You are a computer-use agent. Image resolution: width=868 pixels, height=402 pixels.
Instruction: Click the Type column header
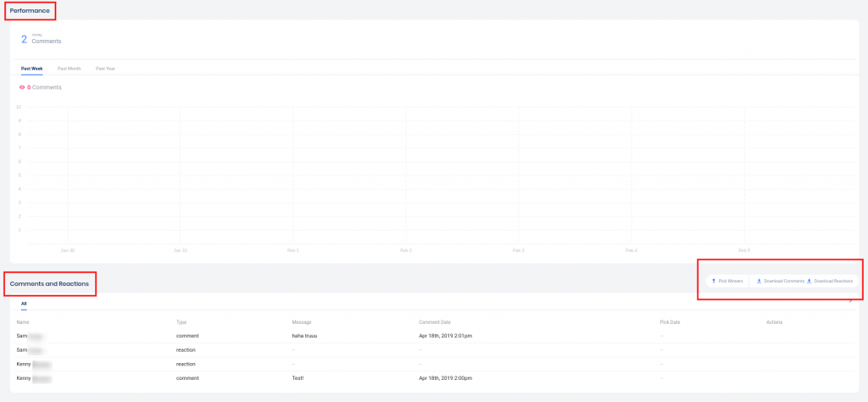click(181, 322)
